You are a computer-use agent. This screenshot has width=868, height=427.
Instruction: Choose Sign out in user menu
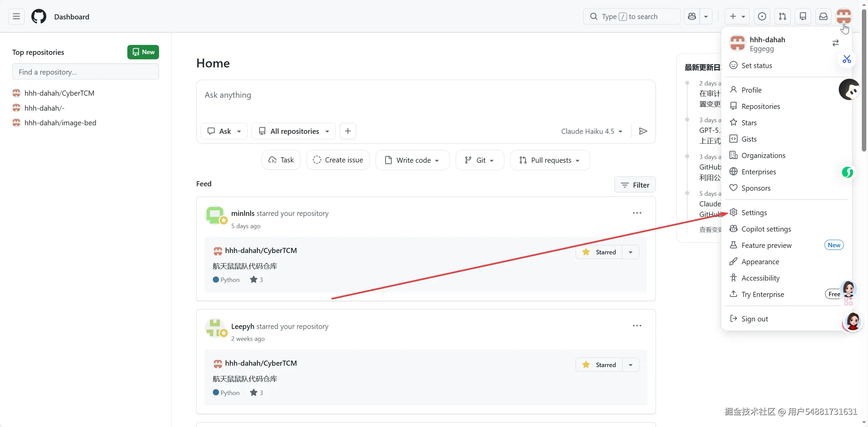coord(755,319)
